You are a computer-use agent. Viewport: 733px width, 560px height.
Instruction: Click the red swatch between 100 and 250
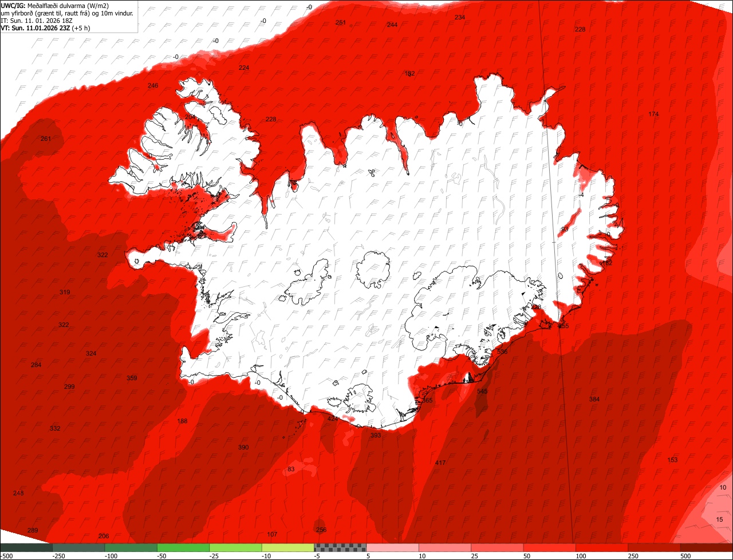pyautogui.click(x=602, y=547)
